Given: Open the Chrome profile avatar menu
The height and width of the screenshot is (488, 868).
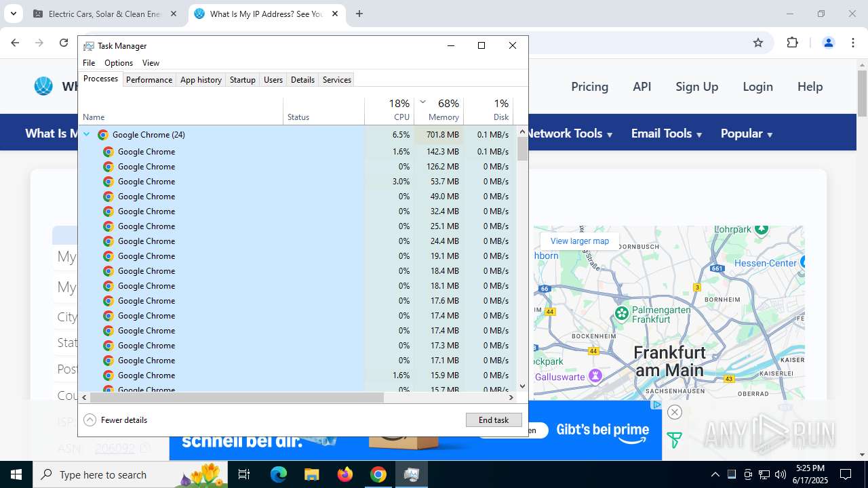Looking at the screenshot, I should pyautogui.click(x=828, y=43).
